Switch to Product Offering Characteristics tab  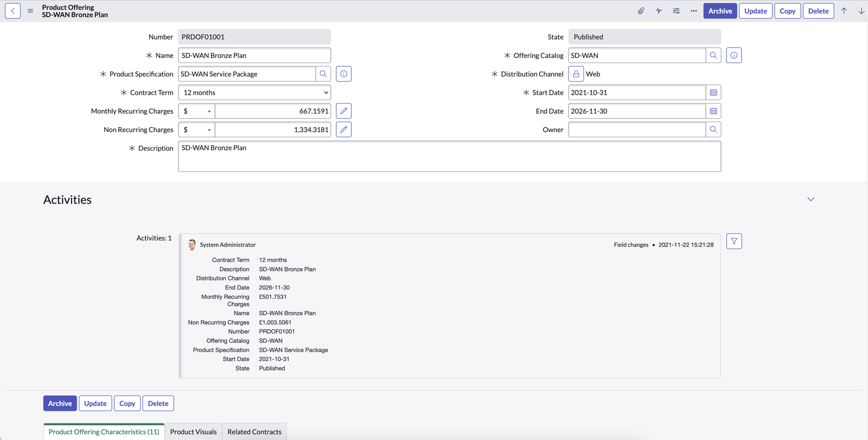(104, 432)
